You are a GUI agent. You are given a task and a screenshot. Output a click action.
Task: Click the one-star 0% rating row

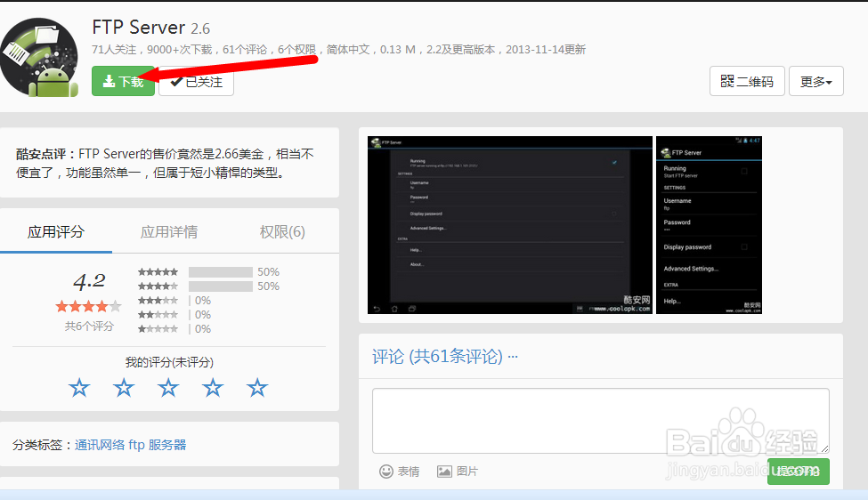(x=174, y=329)
